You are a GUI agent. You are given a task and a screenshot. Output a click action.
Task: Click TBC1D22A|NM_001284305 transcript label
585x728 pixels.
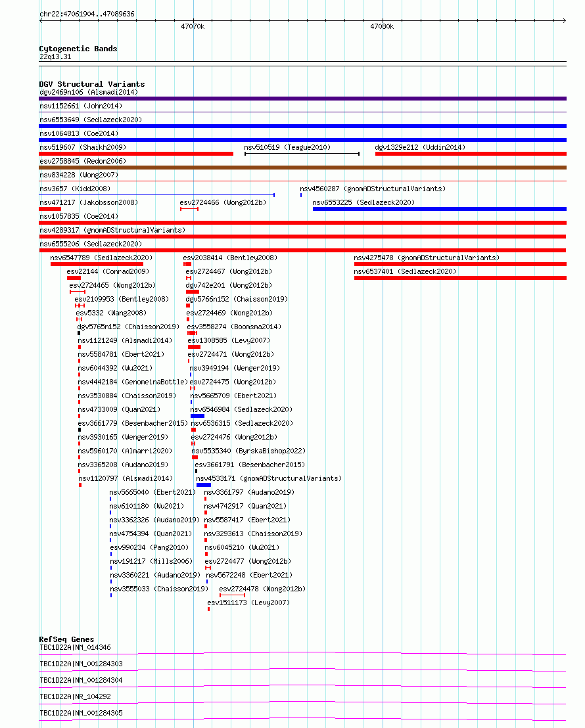tap(82, 713)
